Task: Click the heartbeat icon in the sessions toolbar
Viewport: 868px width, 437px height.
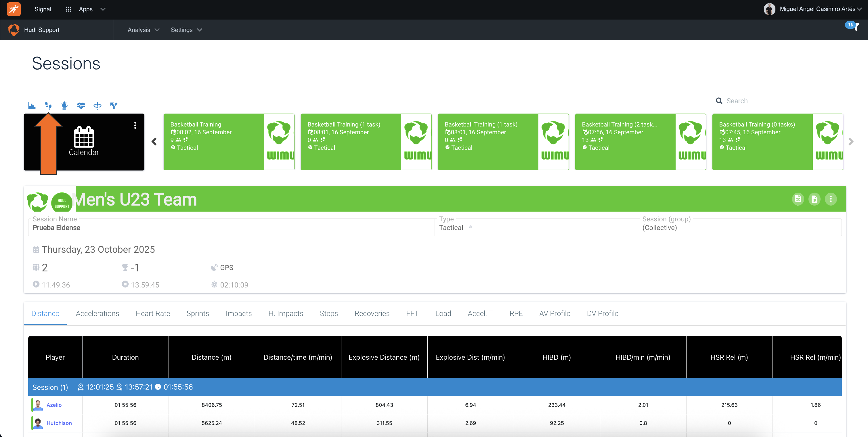Action: (x=81, y=106)
